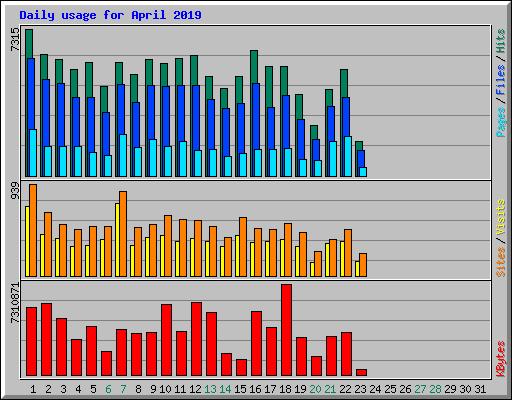This screenshot has height=400, width=512.
Task: Click the Hits legend label
Action: pos(500,41)
